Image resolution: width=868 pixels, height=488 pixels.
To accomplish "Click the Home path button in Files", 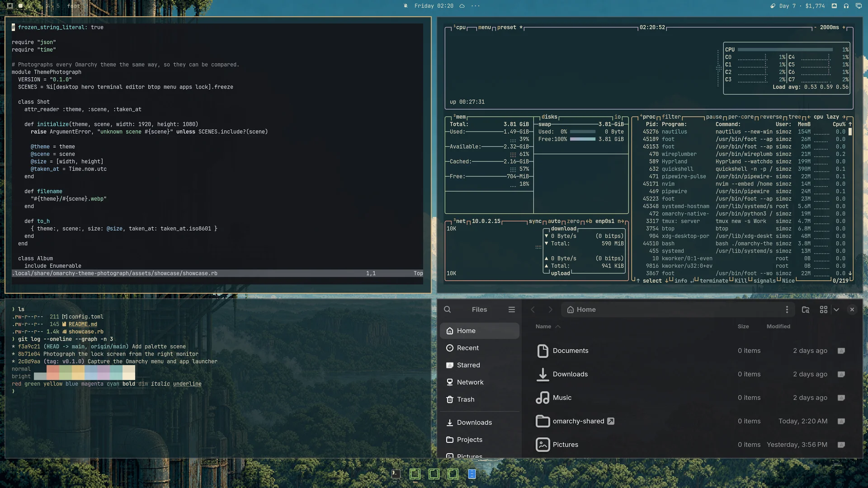I will tap(582, 310).
